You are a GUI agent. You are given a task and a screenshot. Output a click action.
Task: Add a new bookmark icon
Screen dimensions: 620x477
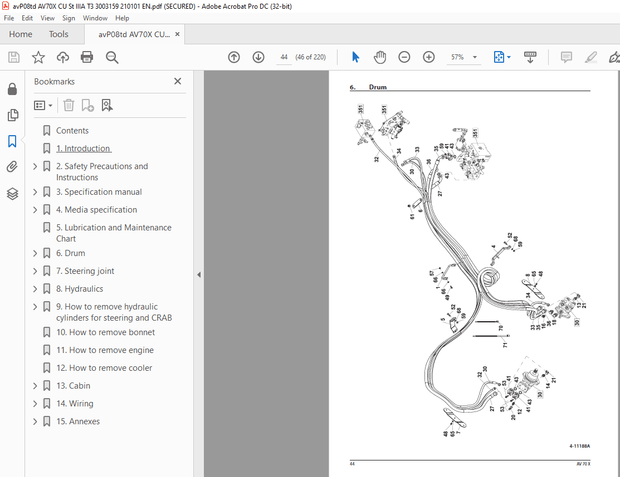87,105
